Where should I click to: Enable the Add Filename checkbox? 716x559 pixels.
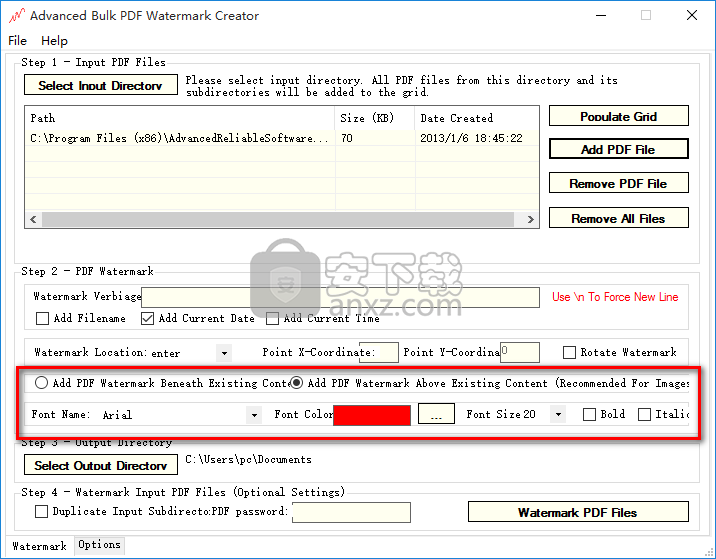point(42,318)
